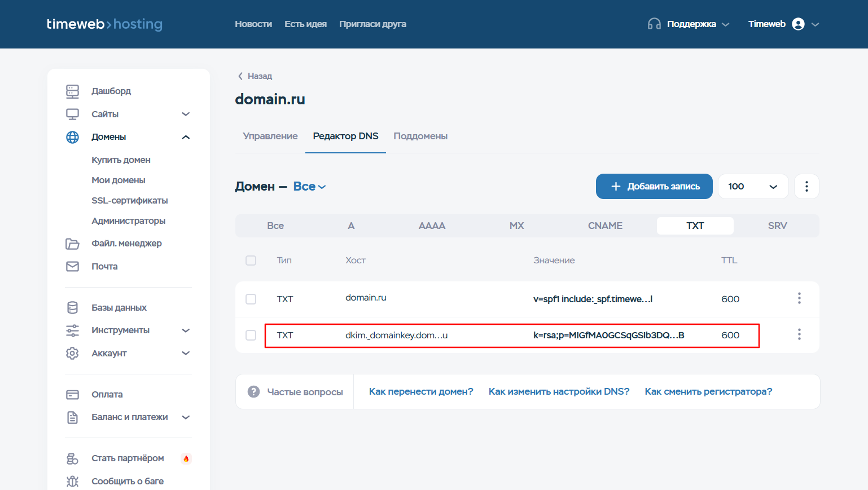The height and width of the screenshot is (490, 868).
Task: Select the dkim._domainkey record checkbox
Action: [251, 336]
